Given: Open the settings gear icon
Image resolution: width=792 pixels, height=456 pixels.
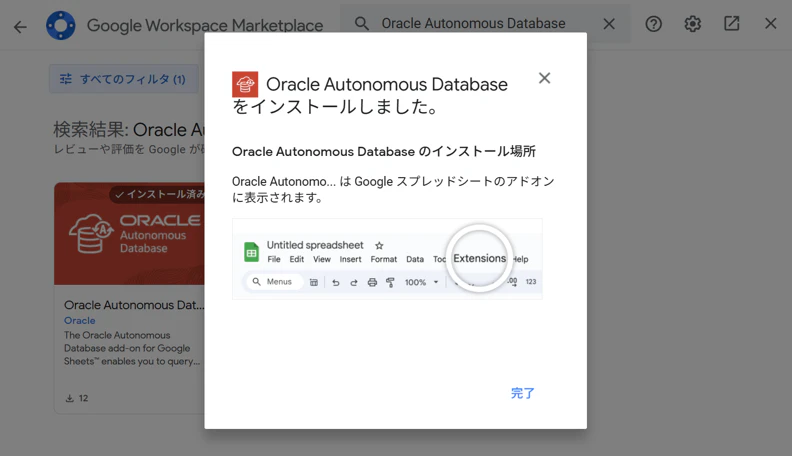Looking at the screenshot, I should coord(692,24).
